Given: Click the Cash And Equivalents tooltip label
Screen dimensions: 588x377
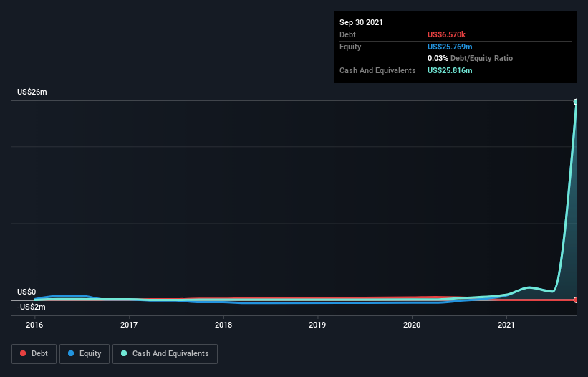Looking at the screenshot, I should click(x=377, y=70).
